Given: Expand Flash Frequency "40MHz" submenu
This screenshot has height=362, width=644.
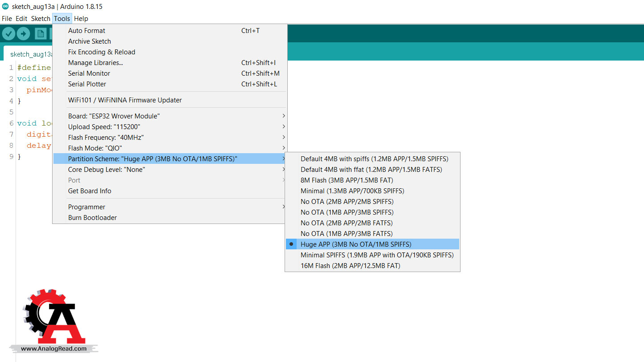Looking at the screenshot, I should click(x=170, y=138).
